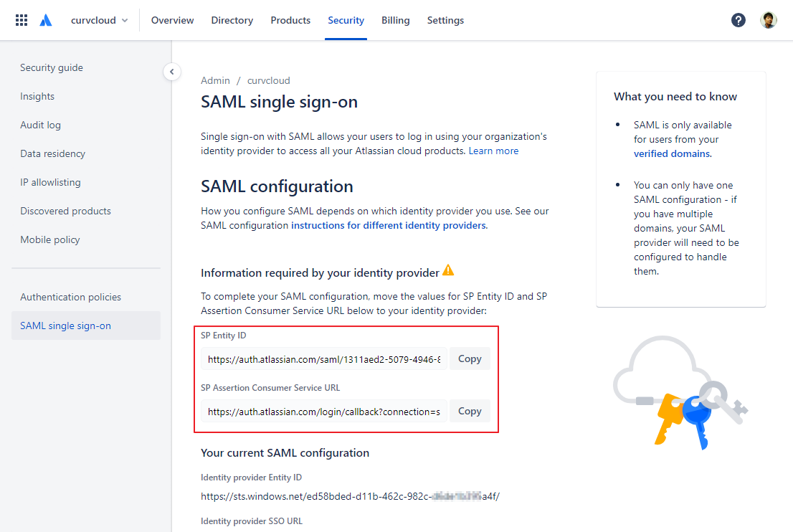The width and height of the screenshot is (793, 532).
Task: Follow the Learn more link
Action: (493, 151)
